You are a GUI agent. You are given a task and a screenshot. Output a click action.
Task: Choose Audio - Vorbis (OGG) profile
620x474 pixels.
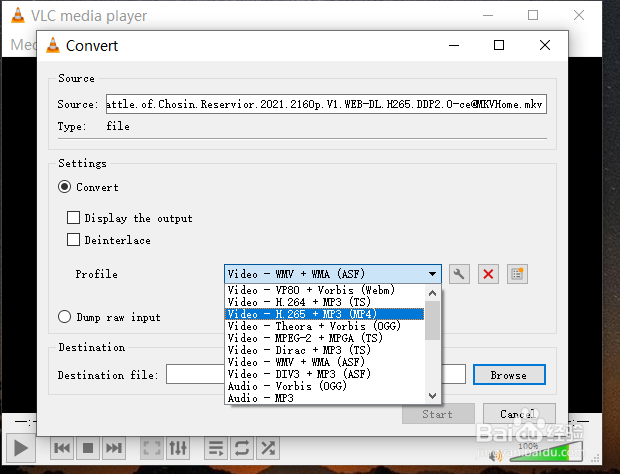pyautogui.click(x=325, y=386)
